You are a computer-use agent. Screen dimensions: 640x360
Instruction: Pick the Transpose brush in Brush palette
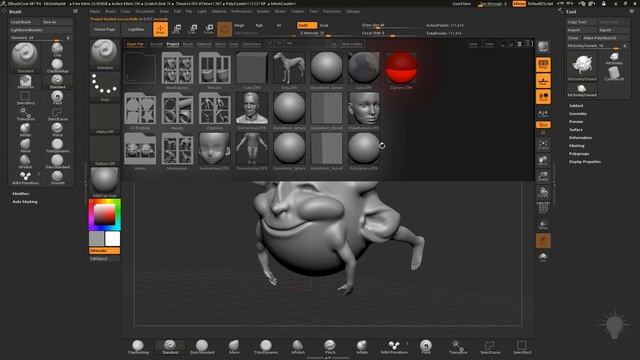(x=25, y=114)
